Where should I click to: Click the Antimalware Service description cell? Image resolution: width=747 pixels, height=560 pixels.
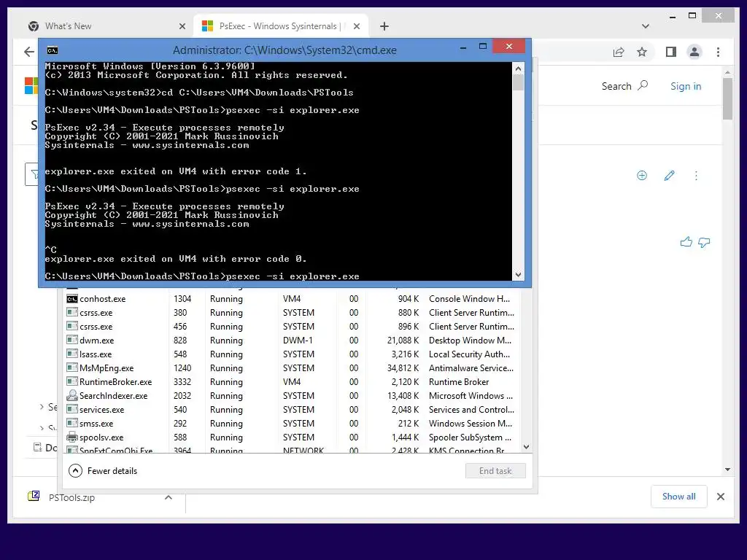point(471,367)
